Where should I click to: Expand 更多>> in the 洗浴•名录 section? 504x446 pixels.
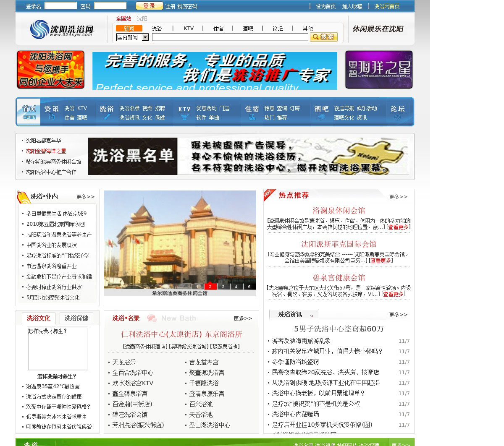pyautogui.click(x=243, y=318)
